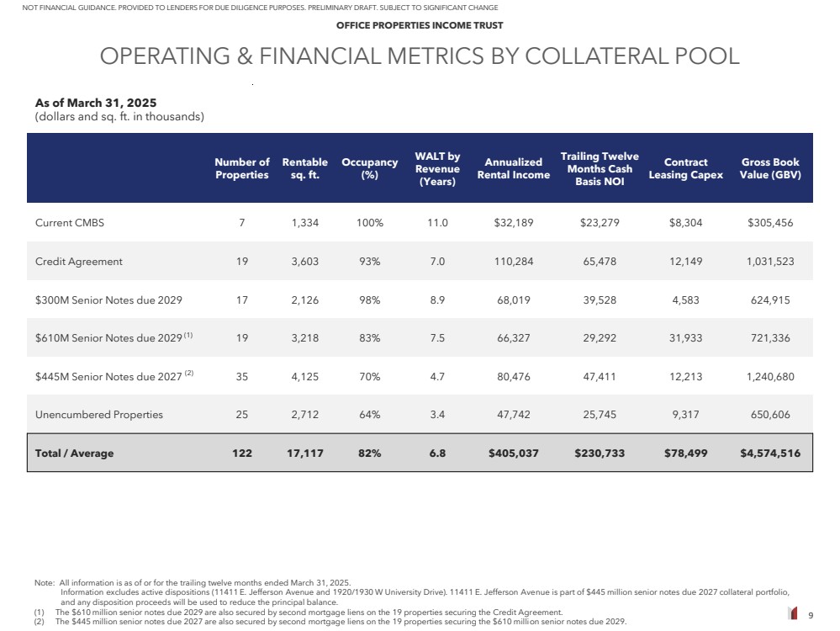Click the Unencumbered Properties row label

(99, 415)
